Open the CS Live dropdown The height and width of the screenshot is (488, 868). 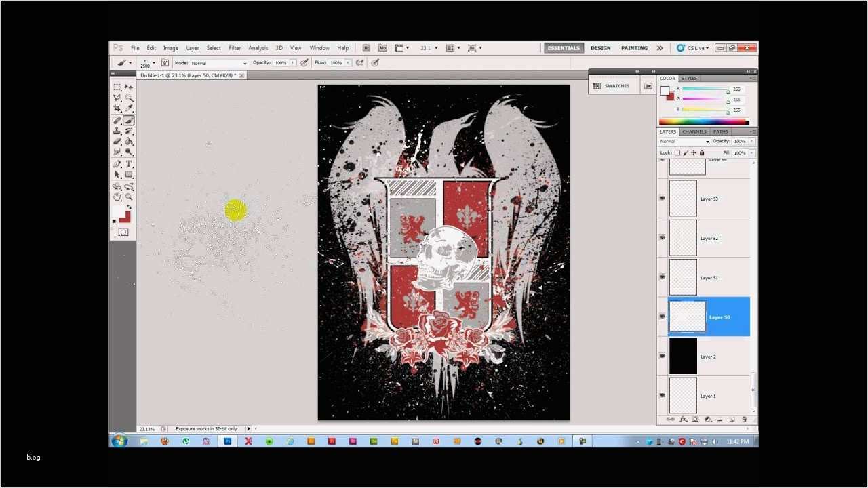(693, 48)
